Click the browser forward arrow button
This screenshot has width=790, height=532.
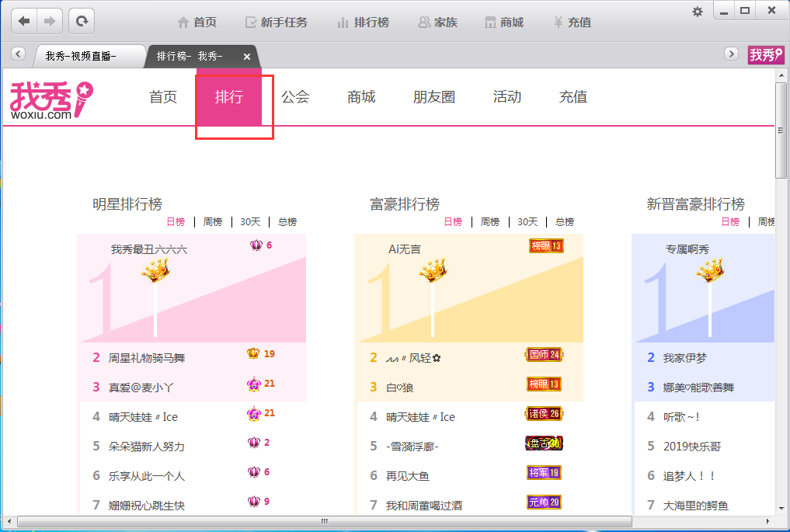50,21
